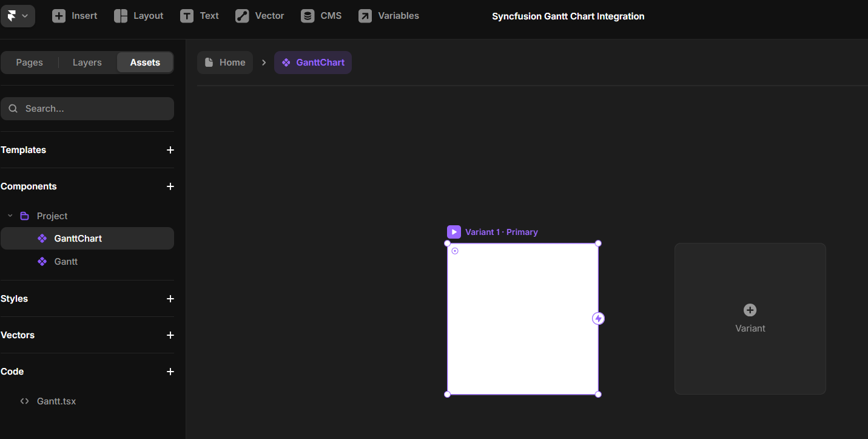868x439 pixels.
Task: Collapse the Project components folder
Action: [10, 216]
